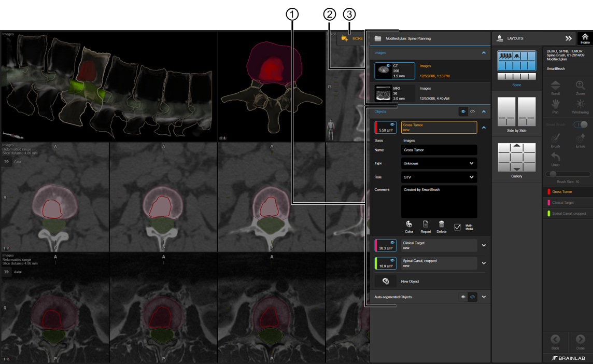
Task: Click the 3D sagittal spine view
Action: tap(109, 87)
